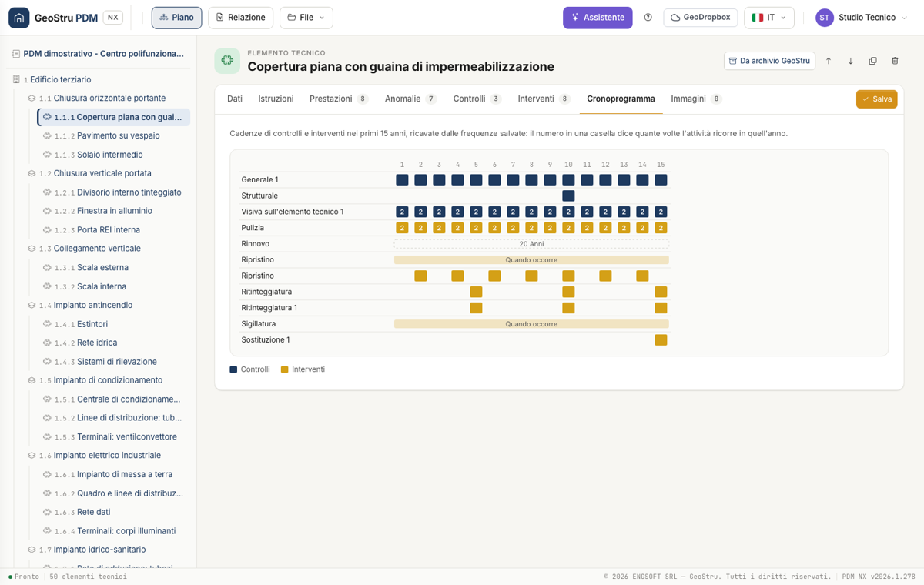Go to the Controlli tab
The height and width of the screenshot is (585, 924).
(x=477, y=99)
